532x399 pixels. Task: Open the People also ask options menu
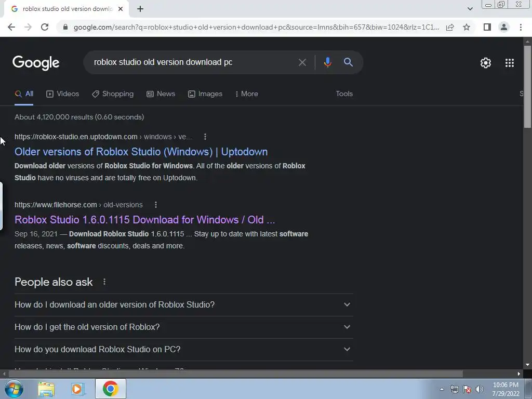coord(104,282)
